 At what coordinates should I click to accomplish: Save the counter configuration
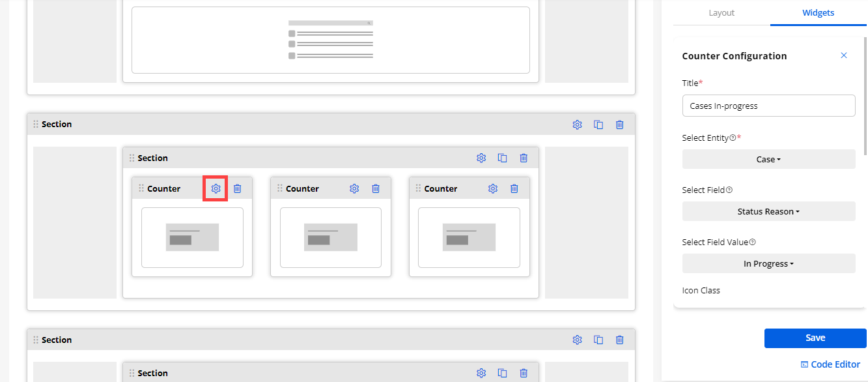click(x=815, y=338)
